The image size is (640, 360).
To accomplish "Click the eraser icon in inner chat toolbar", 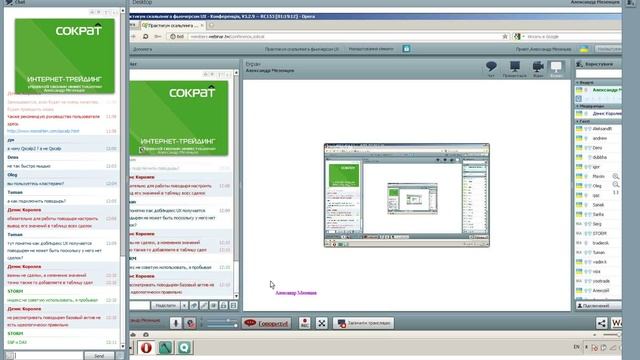I will point(193,305).
